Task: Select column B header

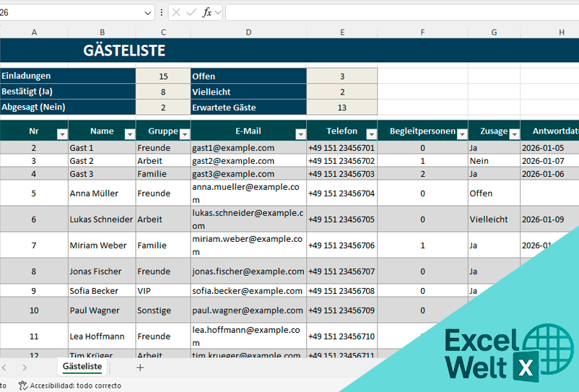Action: tap(102, 32)
